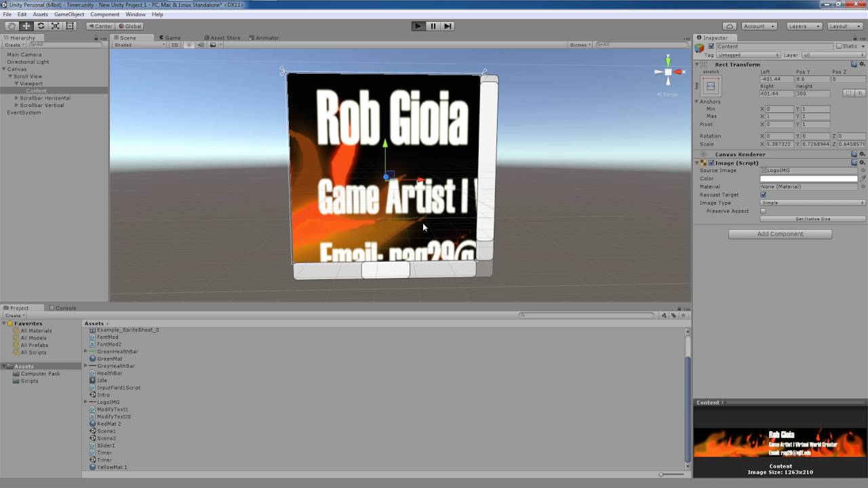Open the Account dropdown
The width and height of the screenshot is (868, 488).
[759, 26]
